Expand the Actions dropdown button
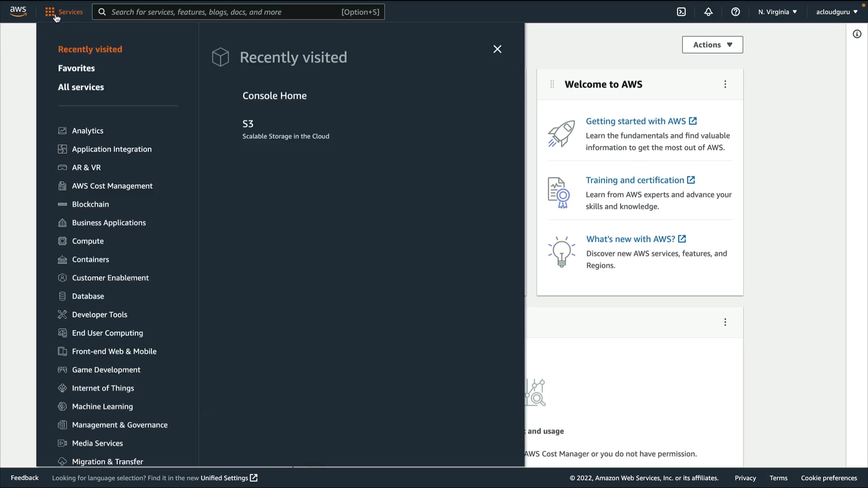868x488 pixels. click(712, 45)
